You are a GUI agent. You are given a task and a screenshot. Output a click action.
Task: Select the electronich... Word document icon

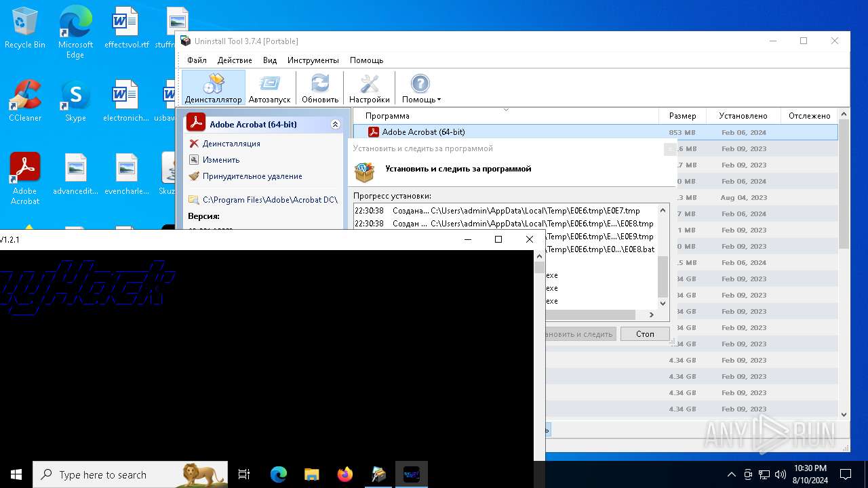coord(126,101)
